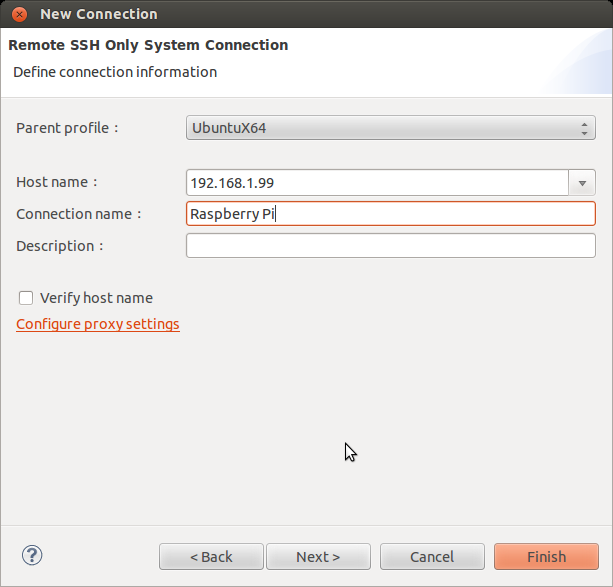Go to the next page with Next
Viewport: 613px width, 587px height.
(x=318, y=557)
